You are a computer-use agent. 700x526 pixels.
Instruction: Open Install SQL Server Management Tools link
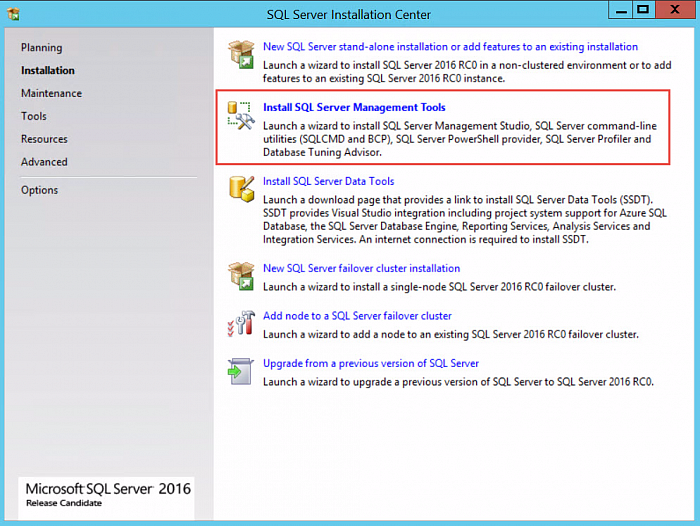pos(354,107)
